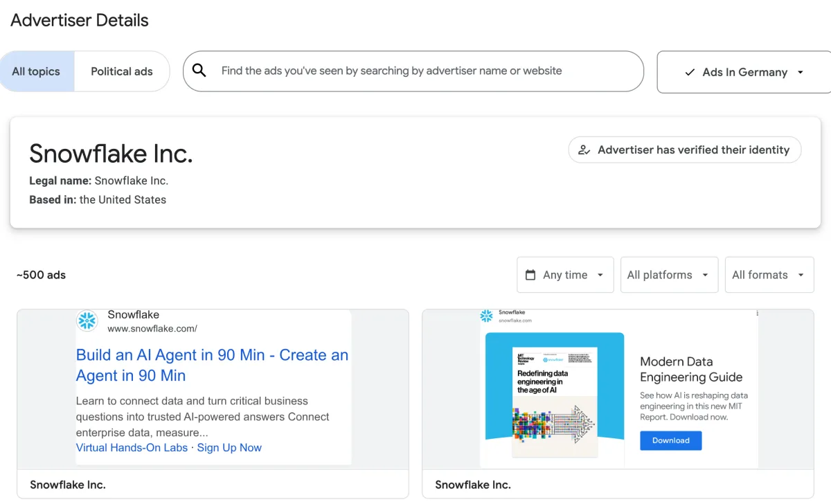Image resolution: width=831 pixels, height=504 pixels.
Task: Click Snowflake Inc. label under AI Agent ad
Action: pos(68,485)
